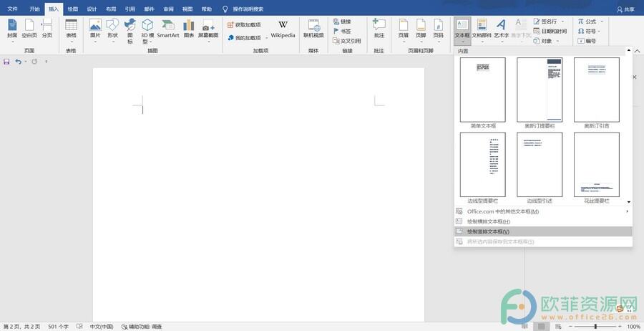Switch to print layout view in status bar

pos(542,327)
